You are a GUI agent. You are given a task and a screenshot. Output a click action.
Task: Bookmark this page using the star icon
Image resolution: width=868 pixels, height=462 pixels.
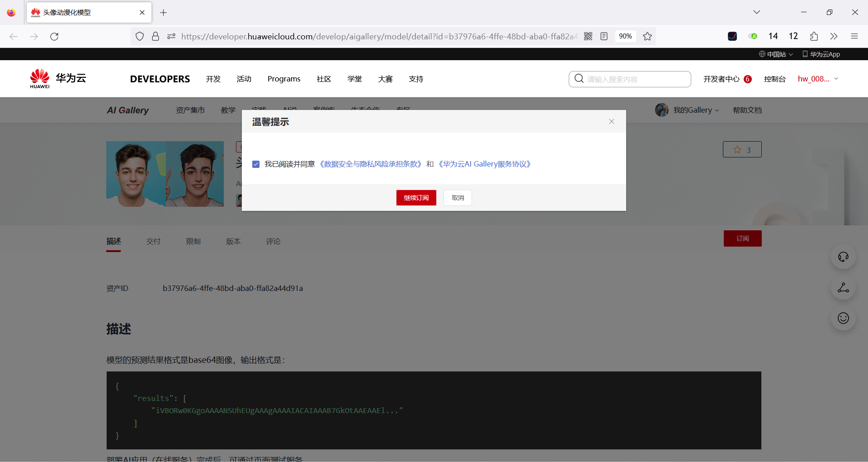pyautogui.click(x=647, y=36)
